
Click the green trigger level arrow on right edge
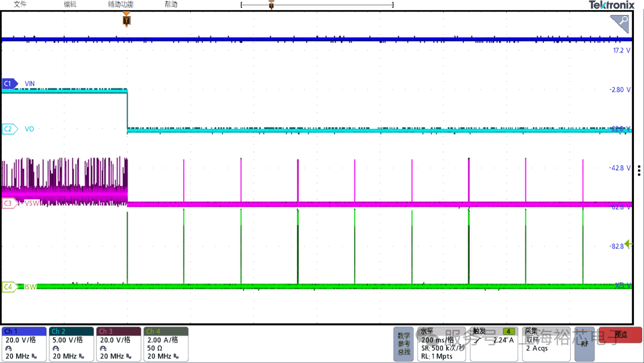tap(628, 244)
